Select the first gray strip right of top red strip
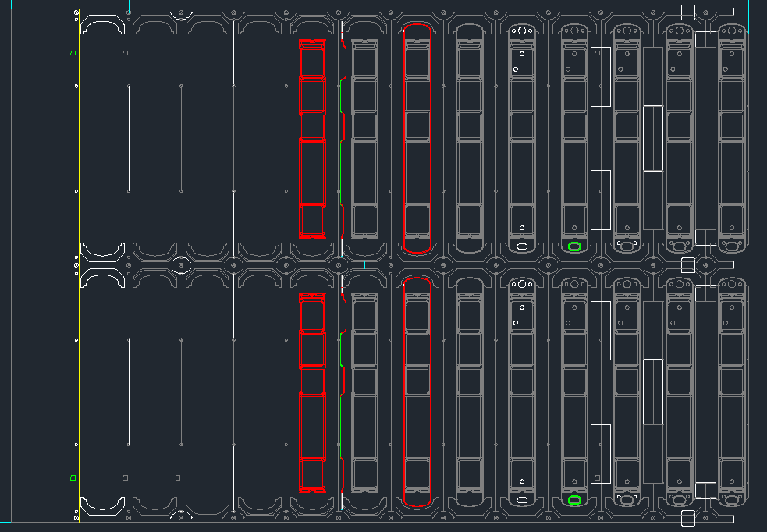 pos(364,139)
